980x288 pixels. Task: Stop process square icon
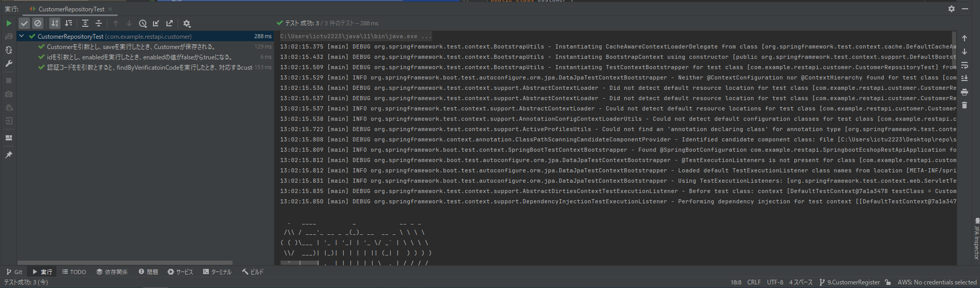9,81
